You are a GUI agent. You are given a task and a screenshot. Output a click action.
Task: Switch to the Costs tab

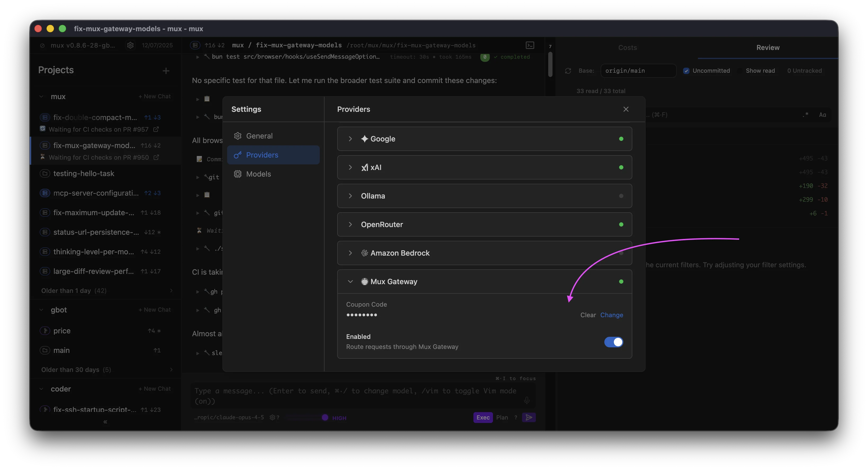click(x=627, y=48)
